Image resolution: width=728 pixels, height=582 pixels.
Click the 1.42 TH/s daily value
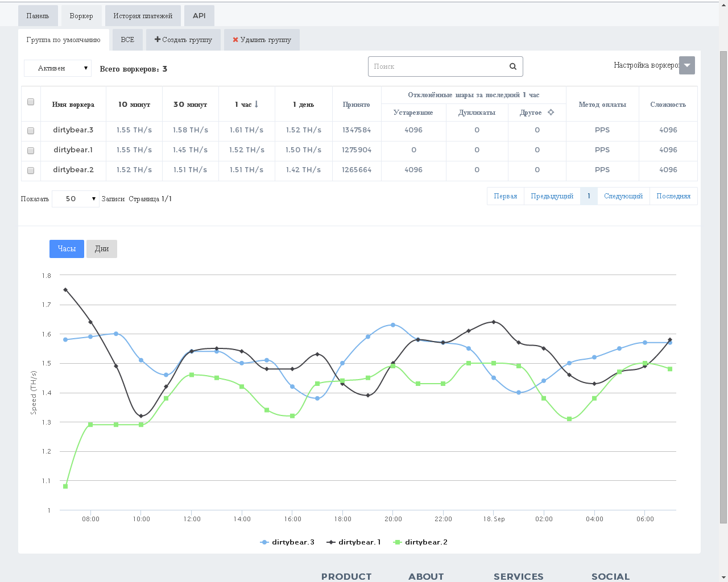tap(304, 170)
